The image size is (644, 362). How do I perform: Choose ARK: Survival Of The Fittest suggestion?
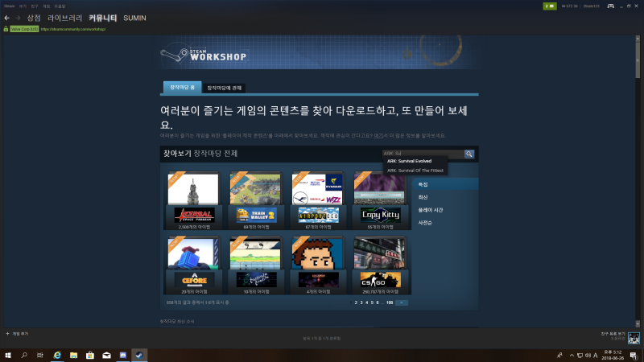point(415,171)
